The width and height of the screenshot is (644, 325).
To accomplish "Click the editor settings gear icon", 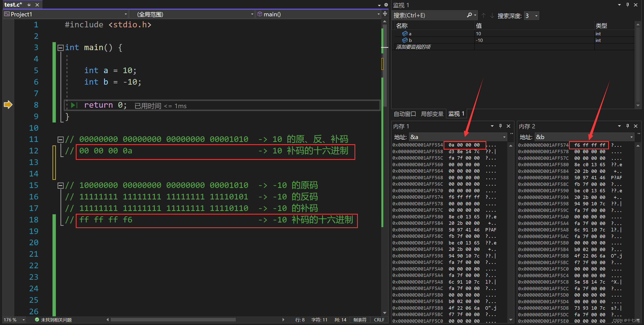I will (386, 5).
